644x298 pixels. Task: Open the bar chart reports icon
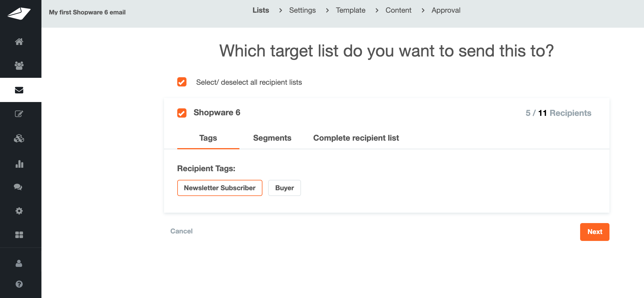click(x=19, y=164)
